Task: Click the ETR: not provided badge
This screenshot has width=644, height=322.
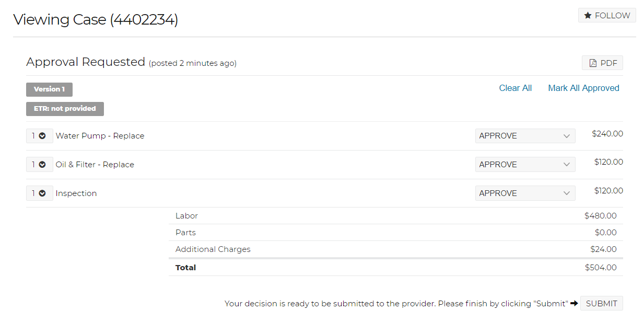Action: (x=65, y=109)
